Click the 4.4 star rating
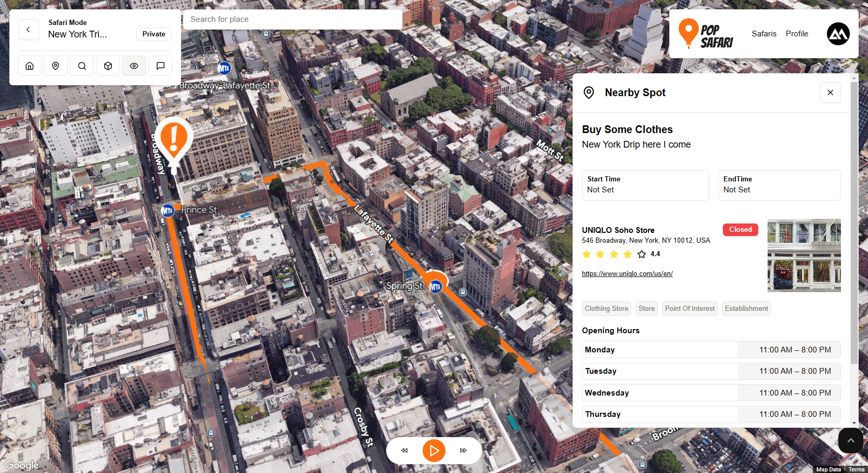The width and height of the screenshot is (868, 473). pyautogui.click(x=621, y=254)
